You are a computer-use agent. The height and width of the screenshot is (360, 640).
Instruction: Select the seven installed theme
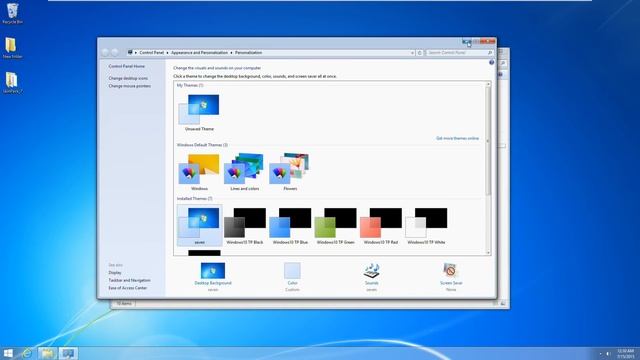(x=199, y=225)
